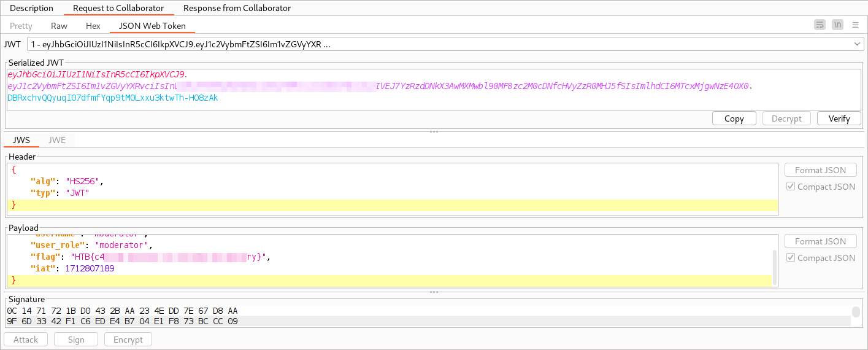Switch to the Response from Collaborator tab
This screenshot has height=350, width=868.
[x=237, y=8]
